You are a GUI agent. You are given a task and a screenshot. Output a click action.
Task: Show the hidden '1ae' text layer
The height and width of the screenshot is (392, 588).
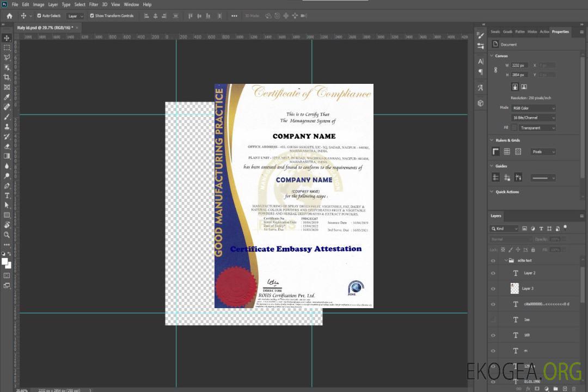[493, 320]
